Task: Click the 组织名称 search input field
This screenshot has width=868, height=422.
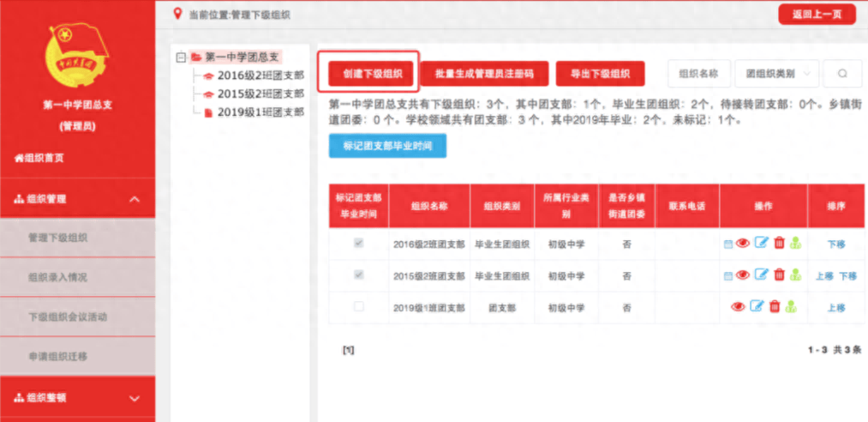Action: pyautogui.click(x=698, y=74)
